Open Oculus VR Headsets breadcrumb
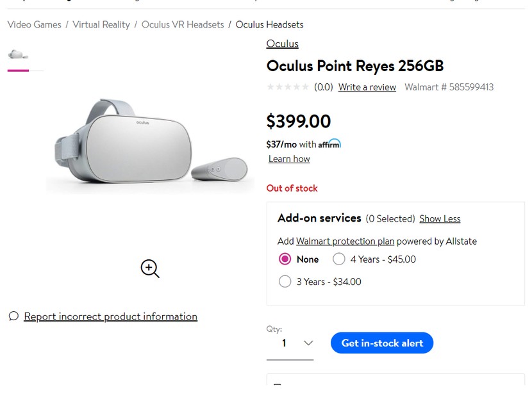This screenshot has width=532, height=399. click(x=183, y=24)
